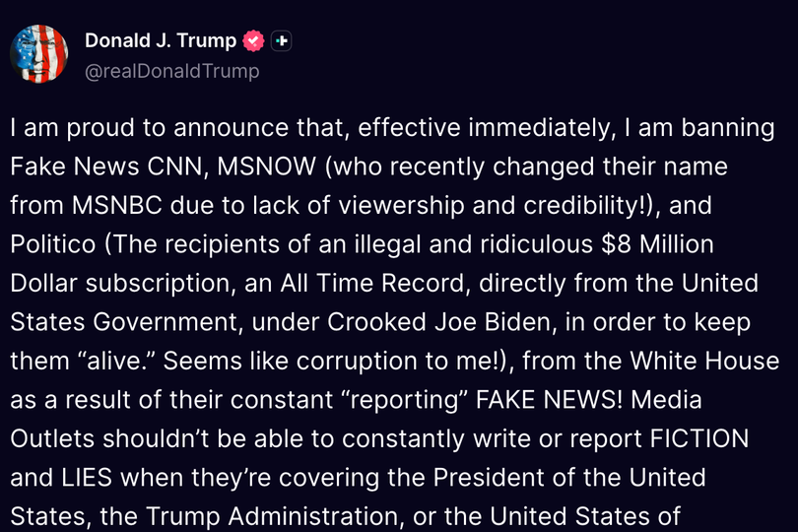Click the word MSNBC in the post
Viewport: 798px width, 532px height.
pyautogui.click(x=117, y=205)
